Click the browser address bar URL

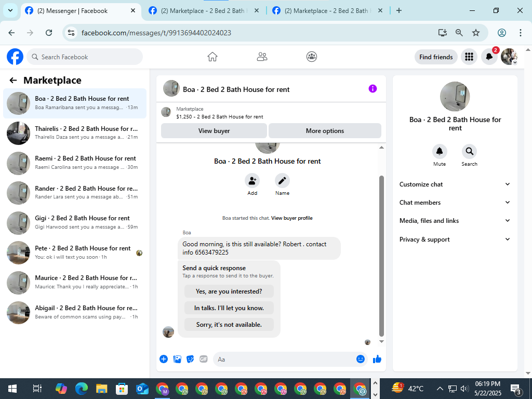[156, 33]
